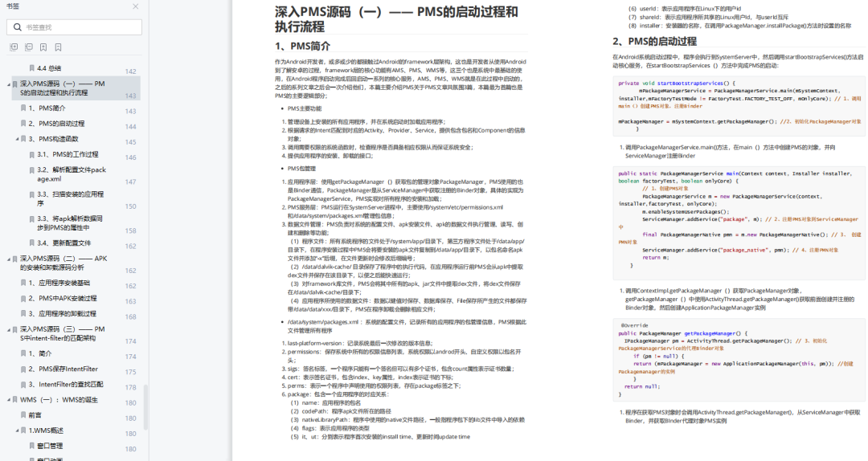868x461 pixels.
Task: Click bookmark icon beside 3.1、PMS的工作过程
Action: point(31,154)
